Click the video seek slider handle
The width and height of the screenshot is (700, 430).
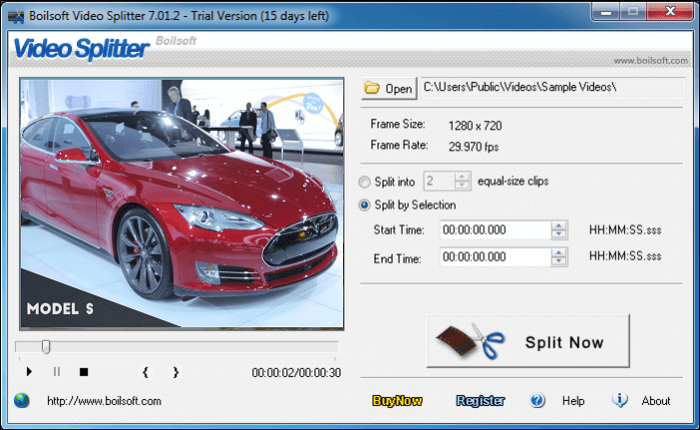pyautogui.click(x=46, y=347)
